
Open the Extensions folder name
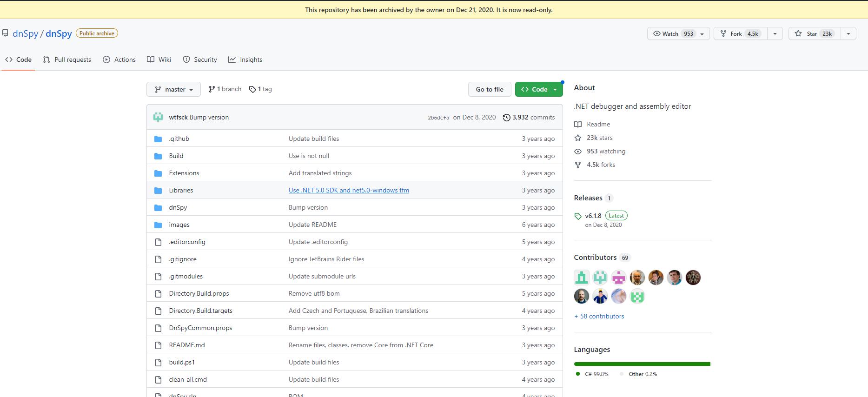click(184, 173)
